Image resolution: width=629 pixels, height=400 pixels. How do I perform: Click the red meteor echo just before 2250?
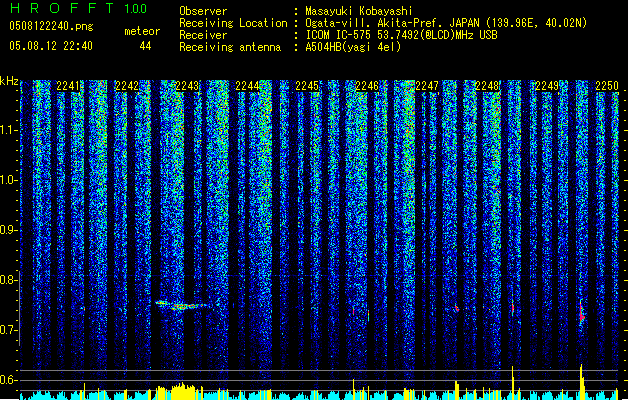(x=581, y=312)
